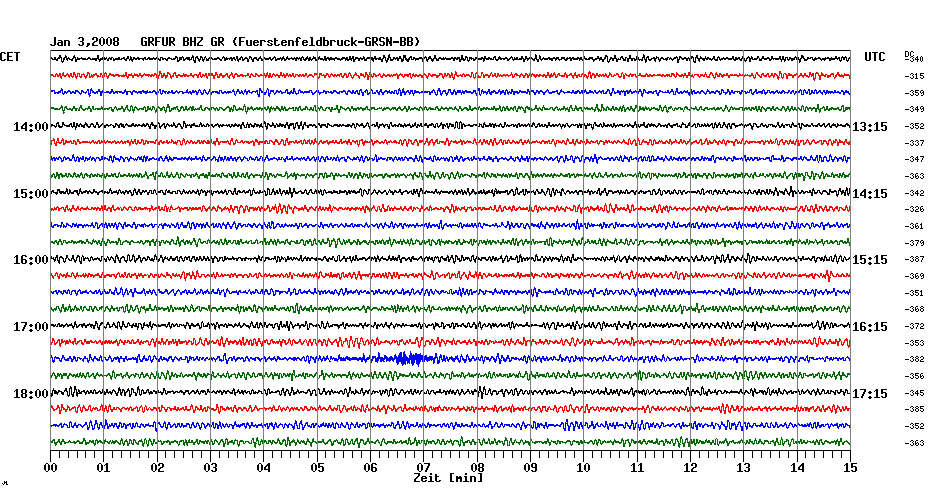Select the DC offset value -315
This screenshot has height=494, width=930.
click(914, 77)
